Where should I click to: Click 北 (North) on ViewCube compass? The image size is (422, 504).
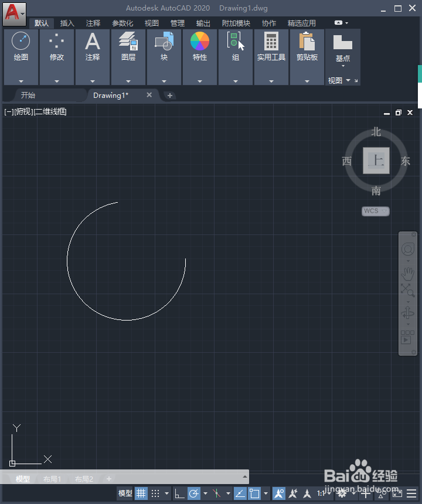pyautogui.click(x=376, y=132)
